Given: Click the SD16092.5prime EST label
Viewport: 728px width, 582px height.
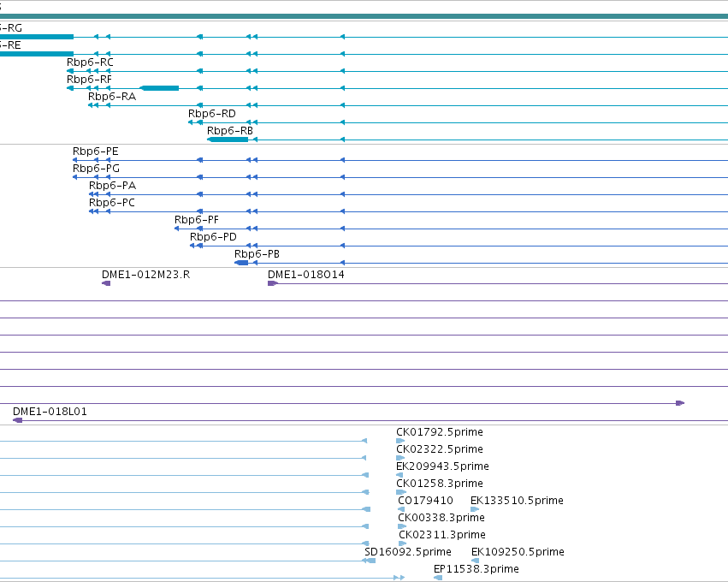Looking at the screenshot, I should point(408,552).
